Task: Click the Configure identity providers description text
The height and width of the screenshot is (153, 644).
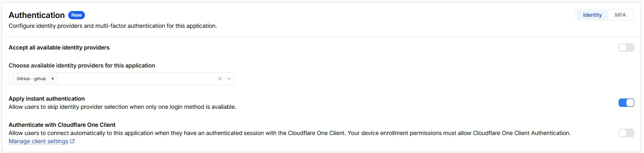Action: point(113,26)
